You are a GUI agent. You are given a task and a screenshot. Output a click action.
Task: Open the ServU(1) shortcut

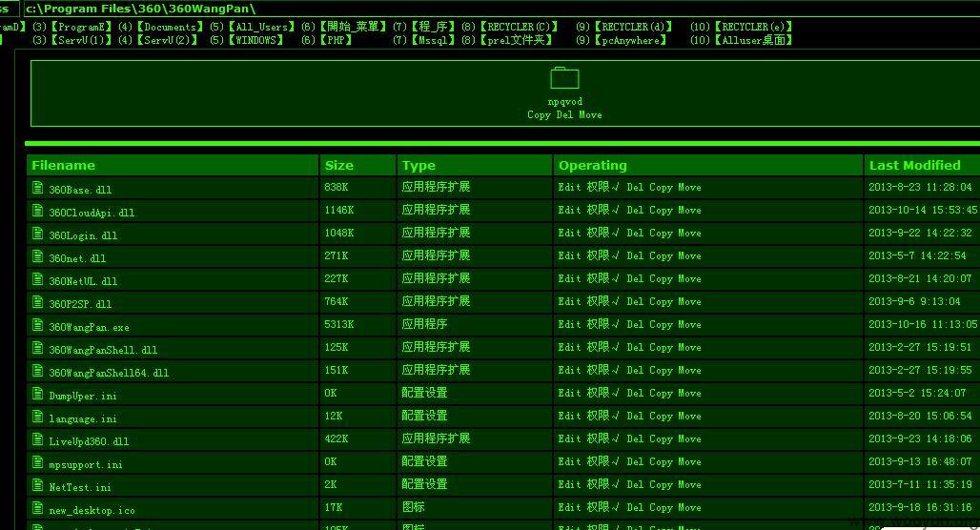[x=81, y=40]
